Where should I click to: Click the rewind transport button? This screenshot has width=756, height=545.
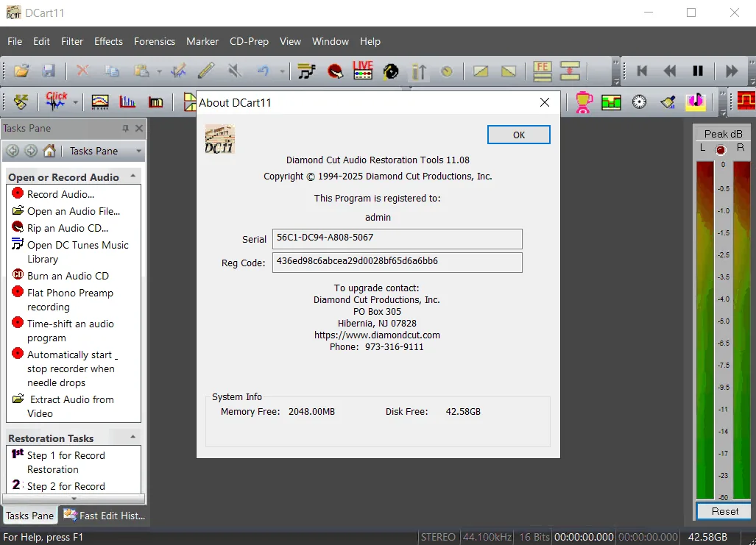pos(669,71)
